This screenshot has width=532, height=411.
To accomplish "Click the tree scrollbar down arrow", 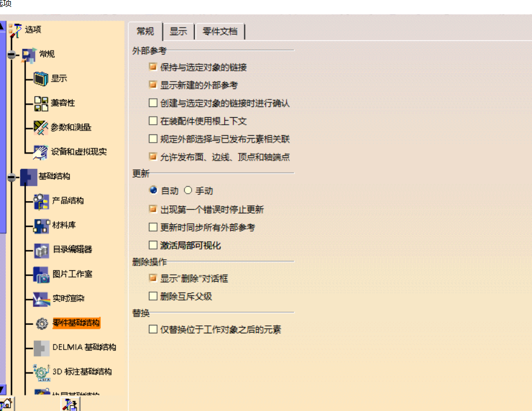I will pyautogui.click(x=2, y=390).
